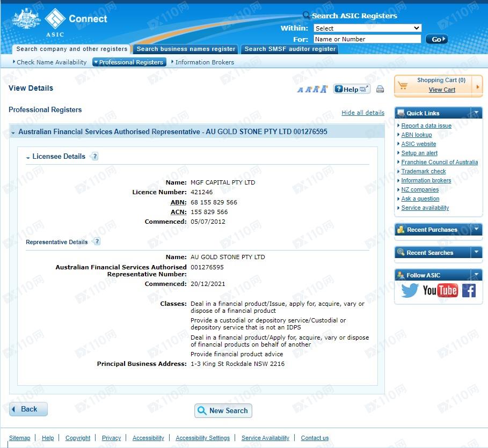
Task: Click help icon beside Representative Details
Action: point(97,241)
